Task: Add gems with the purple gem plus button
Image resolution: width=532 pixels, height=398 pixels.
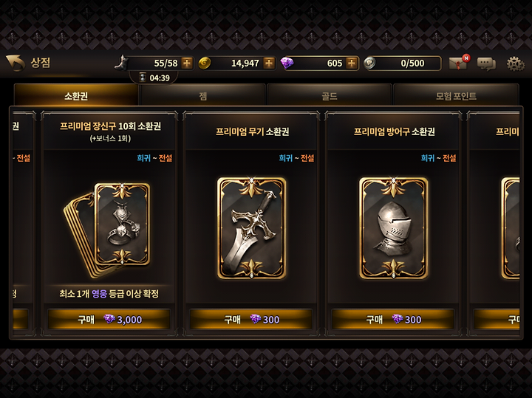Action: tap(352, 63)
